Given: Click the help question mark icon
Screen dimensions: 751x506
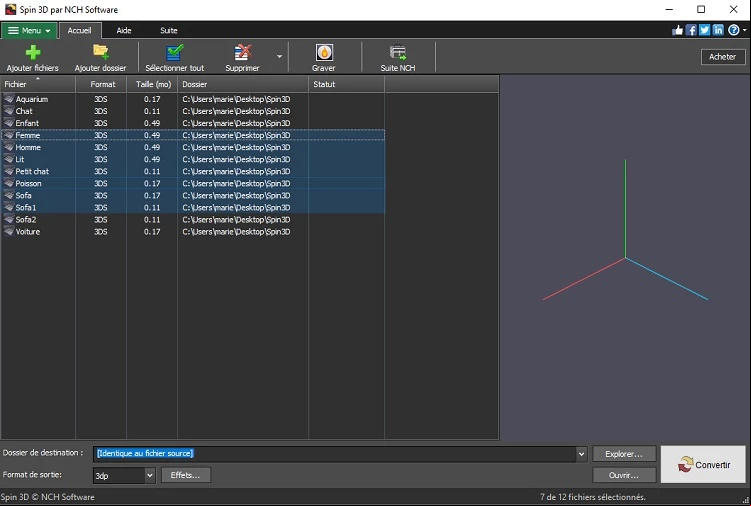Looking at the screenshot, I should pos(733,30).
